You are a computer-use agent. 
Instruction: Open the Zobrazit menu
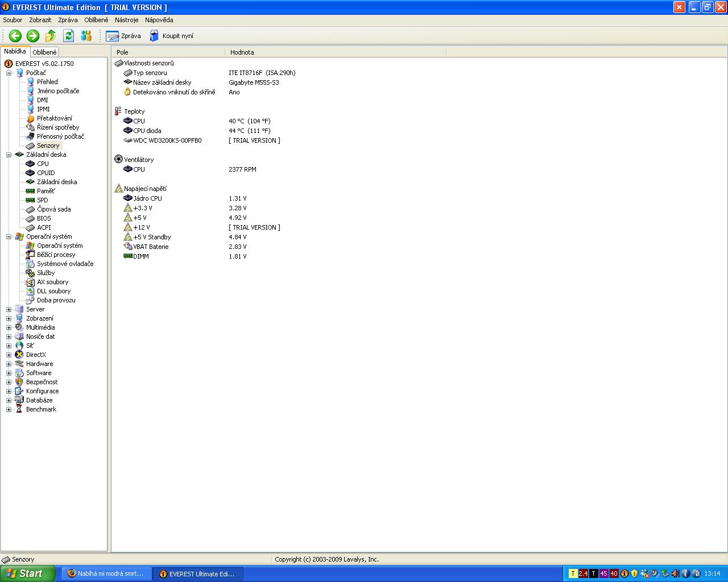point(40,20)
